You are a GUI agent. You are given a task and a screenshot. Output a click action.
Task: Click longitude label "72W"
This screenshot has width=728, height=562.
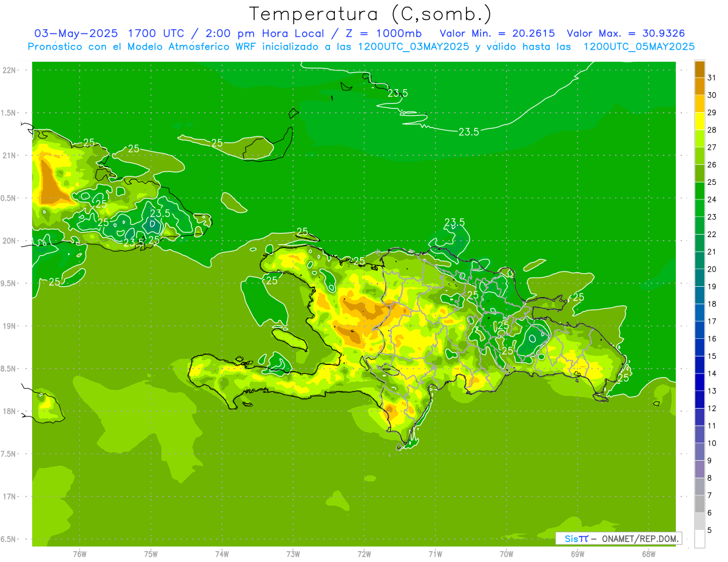364,554
